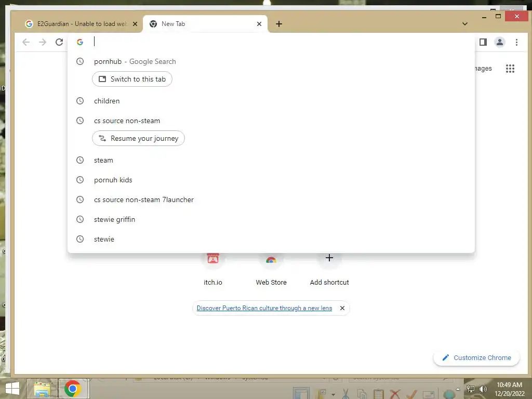
Task: Dismiss the Puerto Rican culture promo
Action: coord(342,308)
